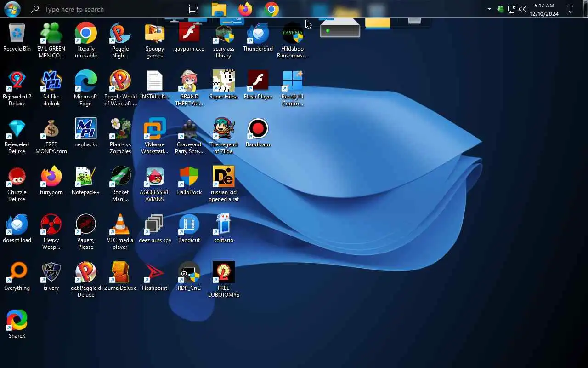Open the Recycle Bin desktop icon
588x368 pixels.
17,38
